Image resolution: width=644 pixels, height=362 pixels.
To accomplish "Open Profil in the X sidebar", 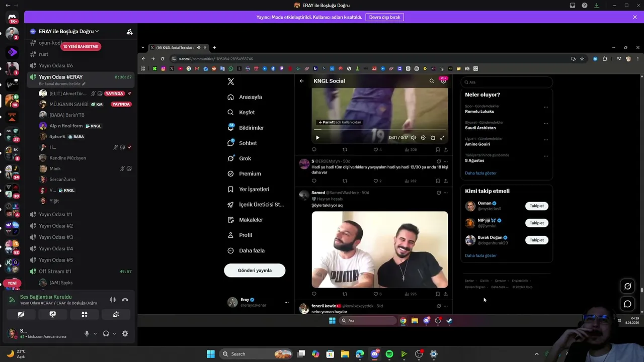I will coord(239,235).
